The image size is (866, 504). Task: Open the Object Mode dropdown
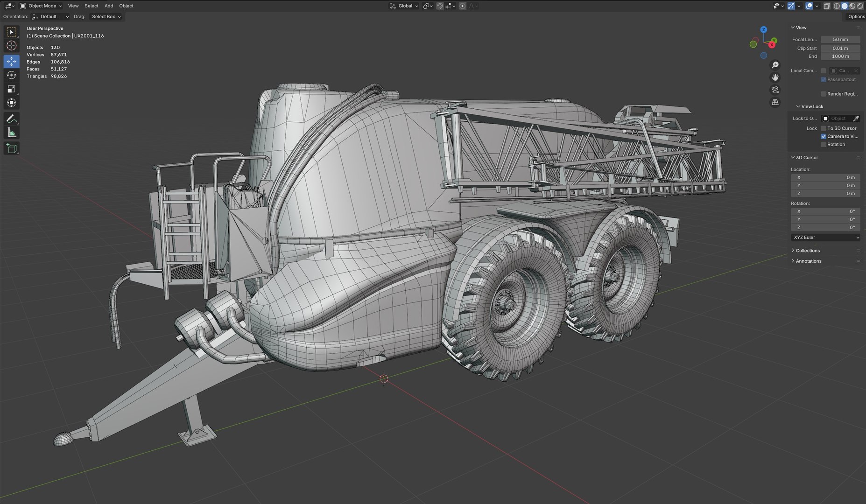(41, 6)
